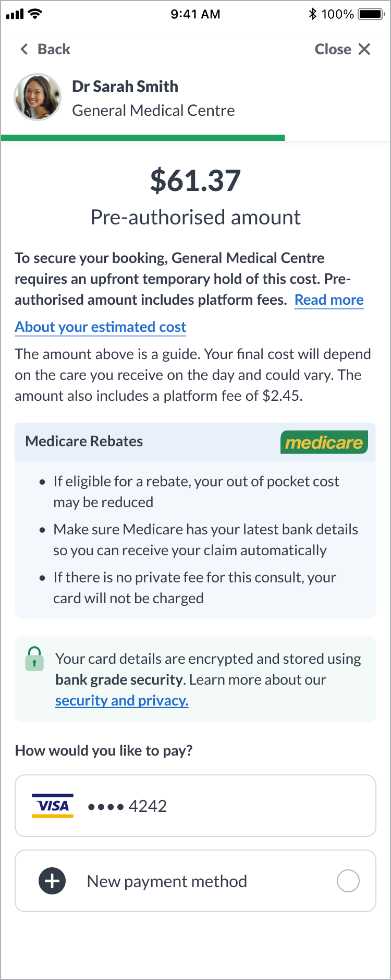The height and width of the screenshot is (980, 391).
Task: Tap the green booking progress bar
Action: 143,138
